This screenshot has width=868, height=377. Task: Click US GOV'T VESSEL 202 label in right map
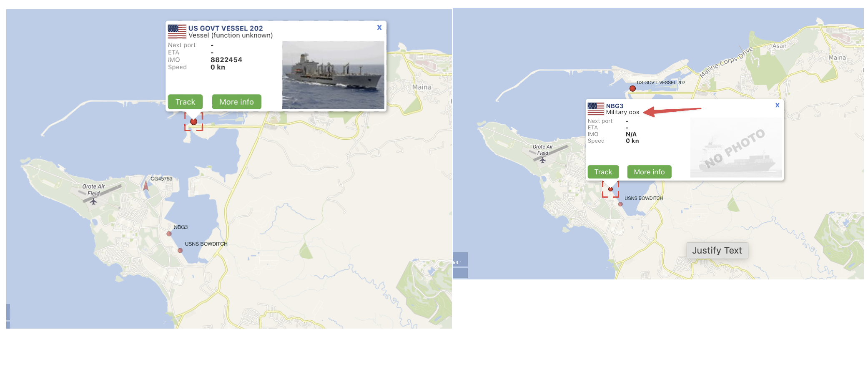pos(661,83)
